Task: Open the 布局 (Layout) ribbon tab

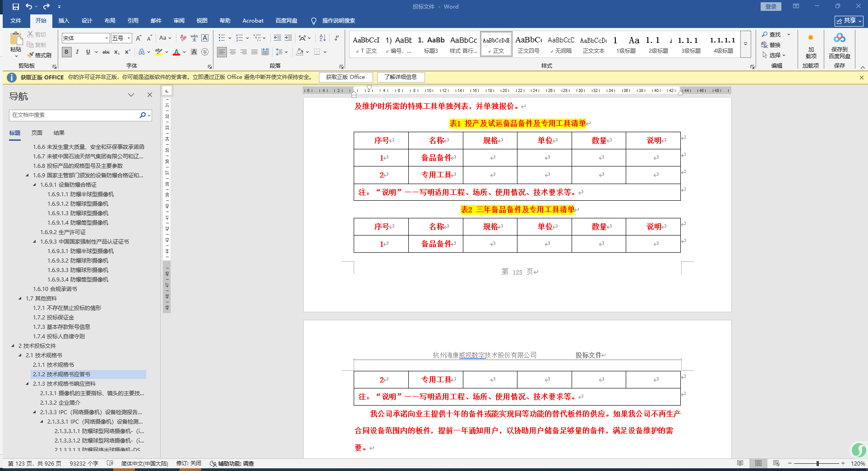Action: 110,21
